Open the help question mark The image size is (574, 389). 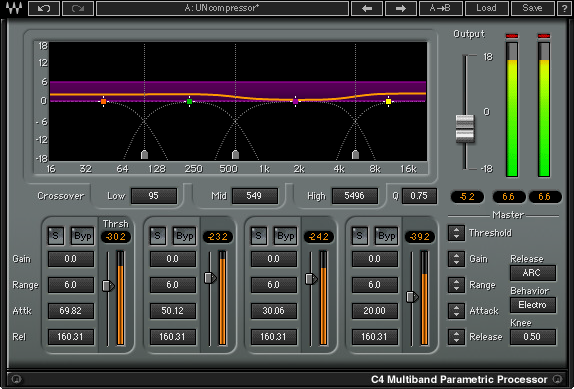[x=564, y=8]
